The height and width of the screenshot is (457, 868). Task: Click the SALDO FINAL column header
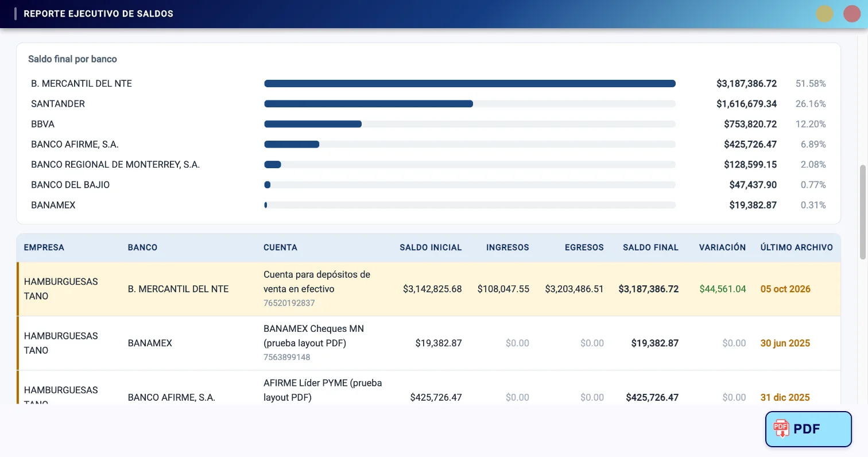(x=650, y=247)
